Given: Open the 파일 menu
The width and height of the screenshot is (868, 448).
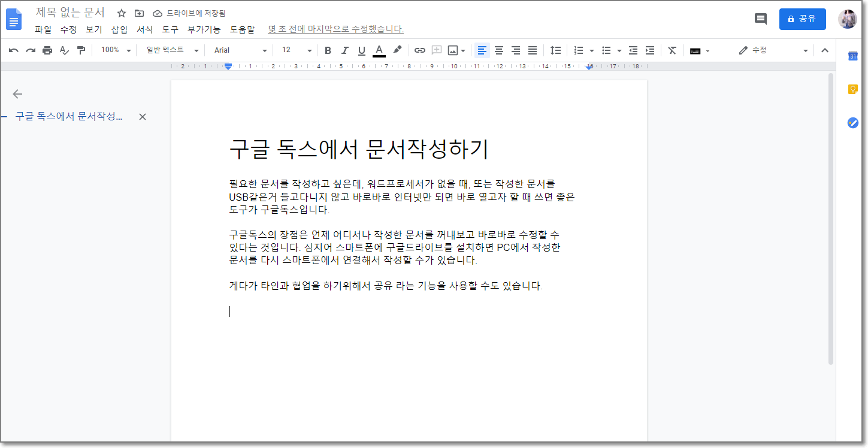Looking at the screenshot, I should click(x=43, y=29).
